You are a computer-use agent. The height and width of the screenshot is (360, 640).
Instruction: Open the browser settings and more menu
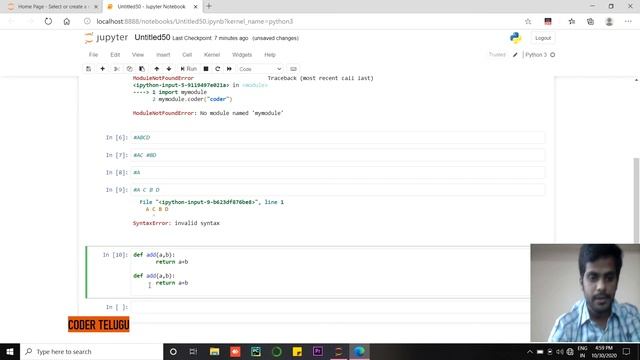point(628,21)
